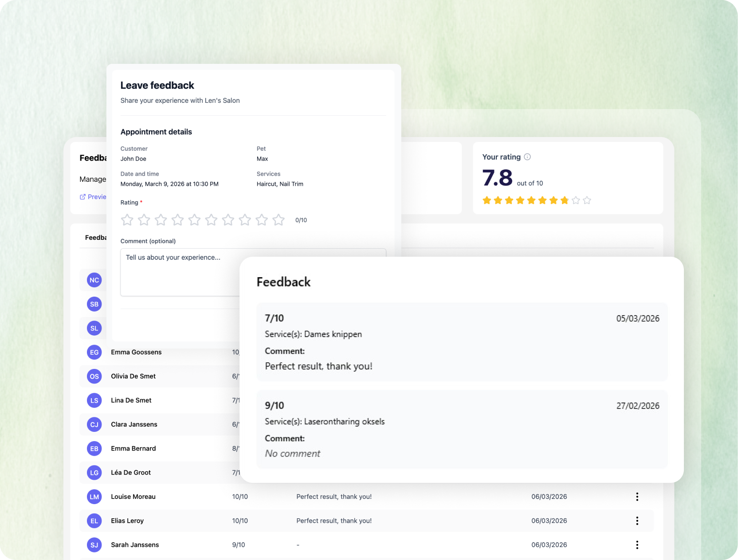This screenshot has height=560, width=738.
Task: Select the fifth rating star
Action: tap(194, 220)
